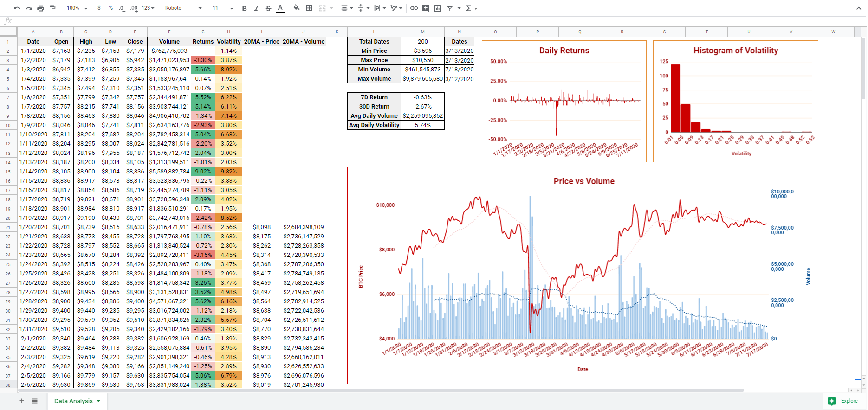
Task: Select column M header
Action: click(422, 32)
